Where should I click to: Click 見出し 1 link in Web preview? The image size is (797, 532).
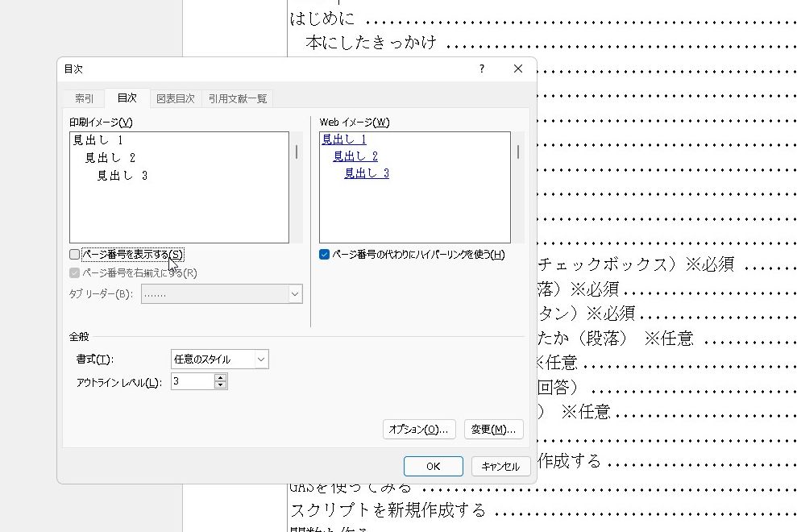point(344,139)
